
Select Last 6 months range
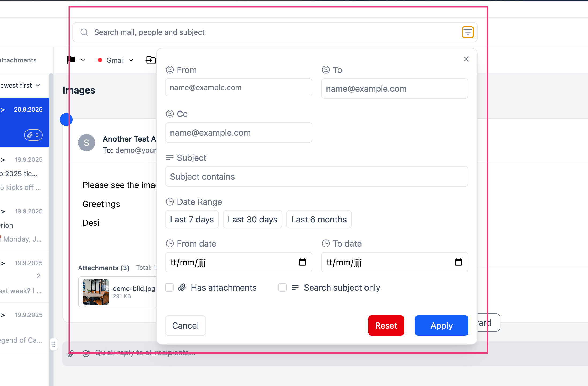319,219
